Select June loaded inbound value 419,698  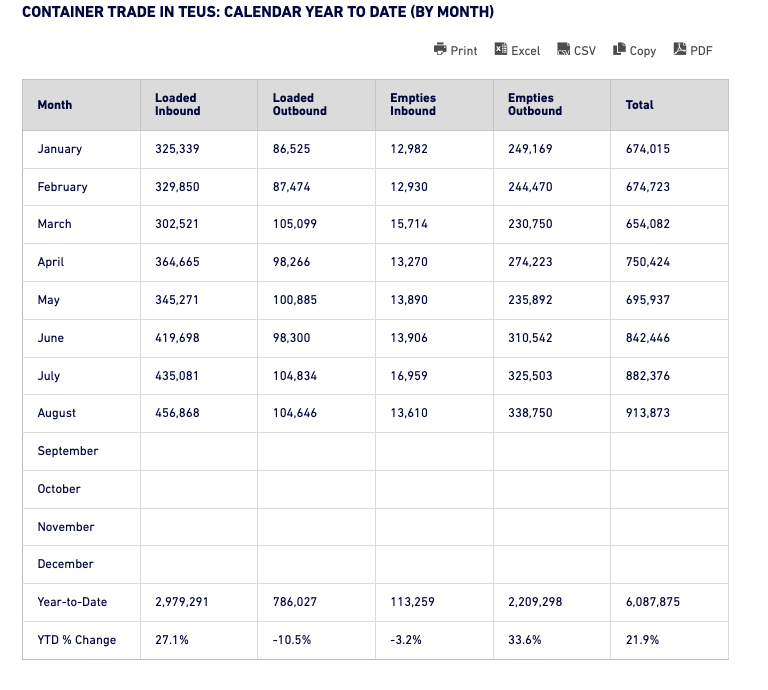177,338
